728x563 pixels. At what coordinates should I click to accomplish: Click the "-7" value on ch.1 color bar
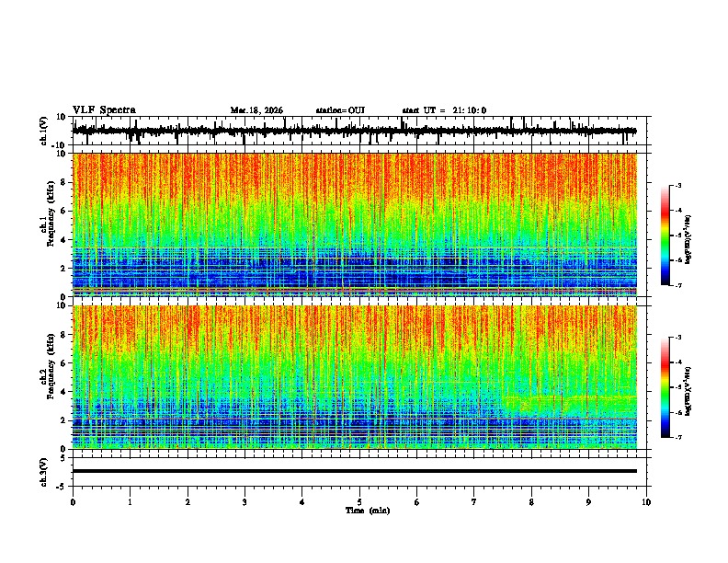677,285
